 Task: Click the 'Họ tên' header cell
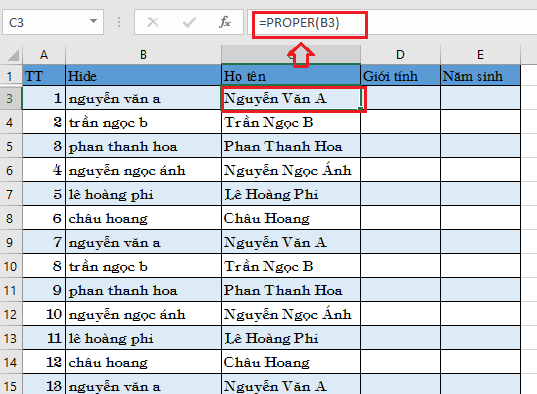tap(291, 76)
